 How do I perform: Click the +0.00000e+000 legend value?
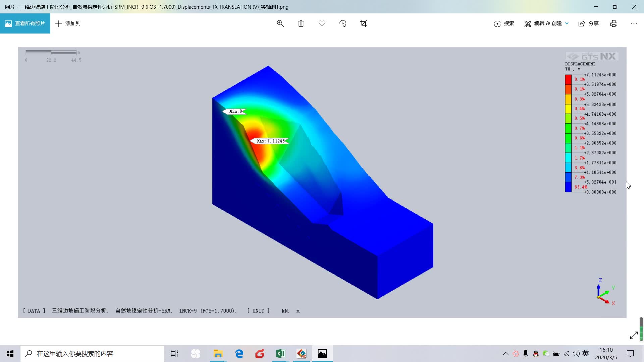(600, 192)
